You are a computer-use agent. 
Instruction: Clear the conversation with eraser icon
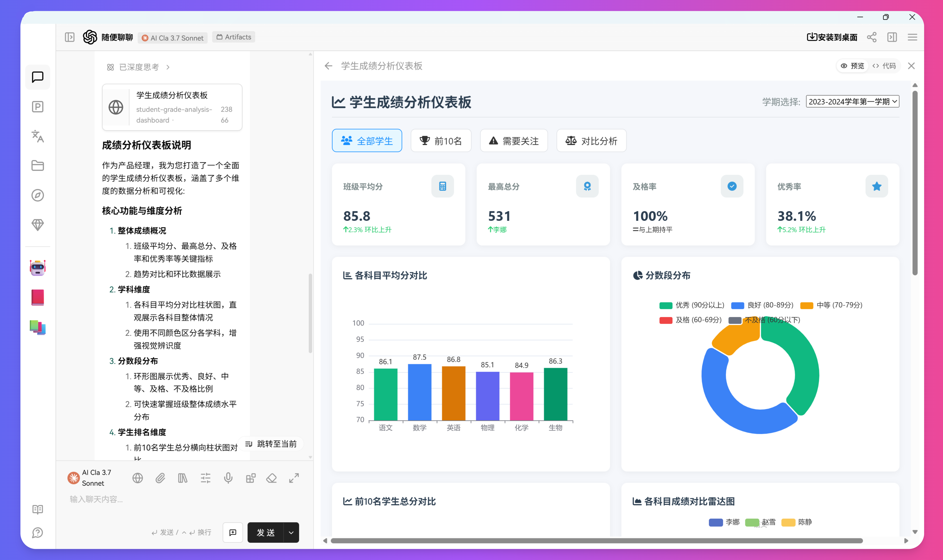pyautogui.click(x=271, y=478)
